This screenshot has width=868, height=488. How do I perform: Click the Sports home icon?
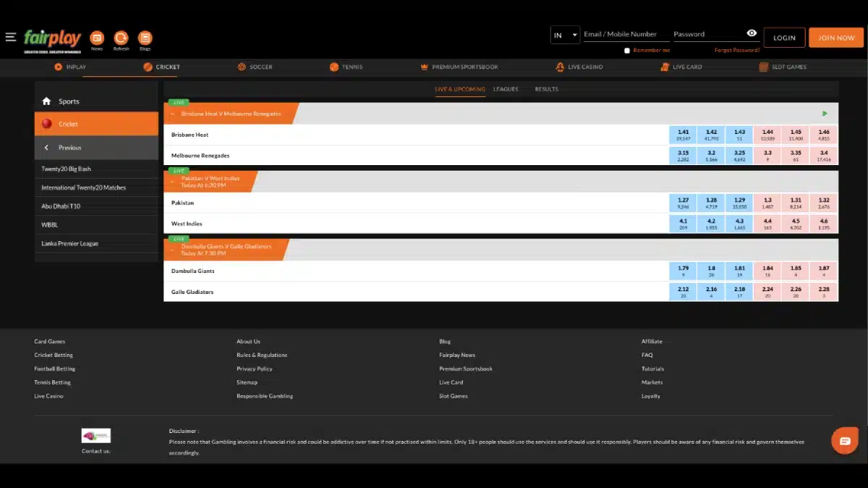47,101
